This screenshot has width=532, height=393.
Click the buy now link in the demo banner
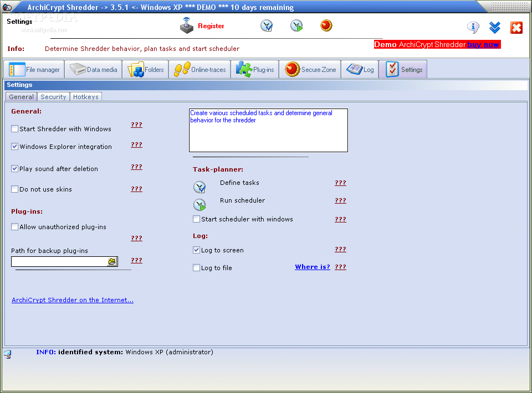click(483, 45)
